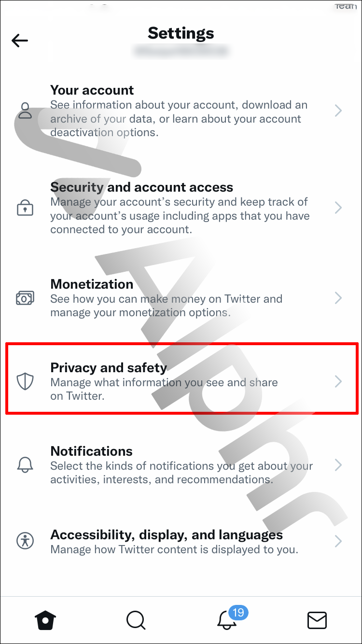Click the person icon next to Your account
The height and width of the screenshot is (644, 362).
[25, 111]
